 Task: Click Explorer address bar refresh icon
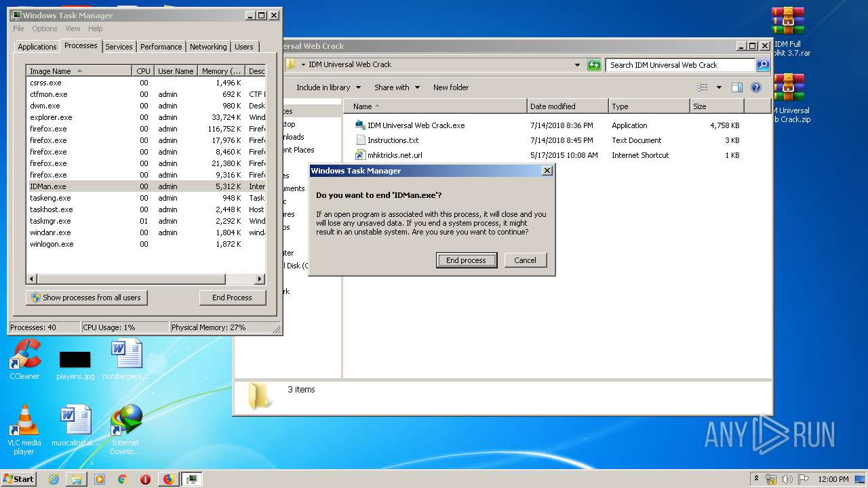[594, 65]
